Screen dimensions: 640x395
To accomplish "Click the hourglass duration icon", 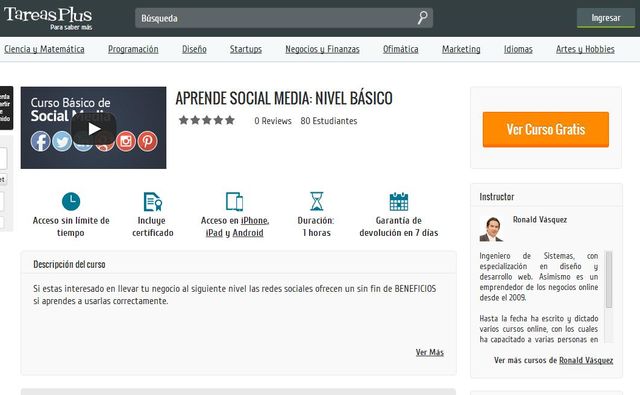I will pyautogui.click(x=317, y=201).
